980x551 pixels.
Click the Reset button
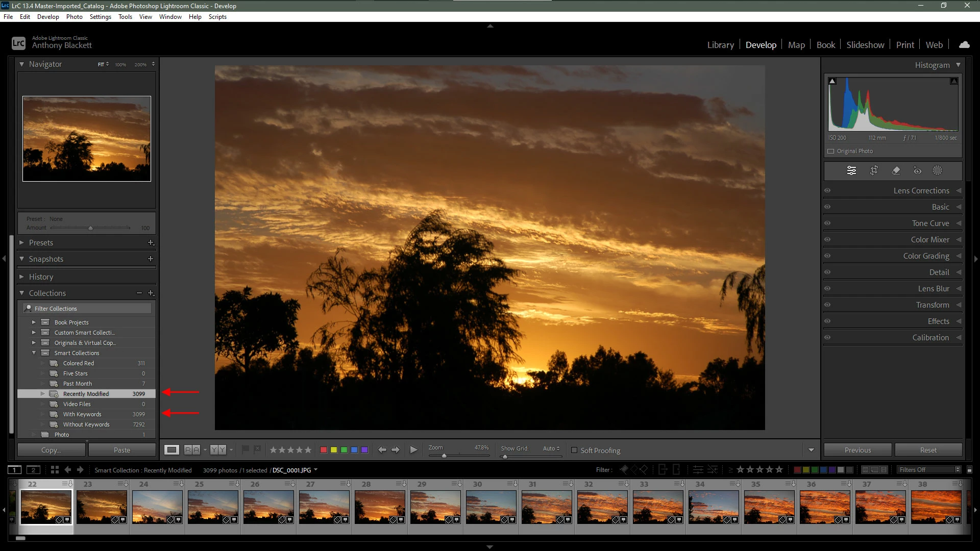pyautogui.click(x=928, y=450)
